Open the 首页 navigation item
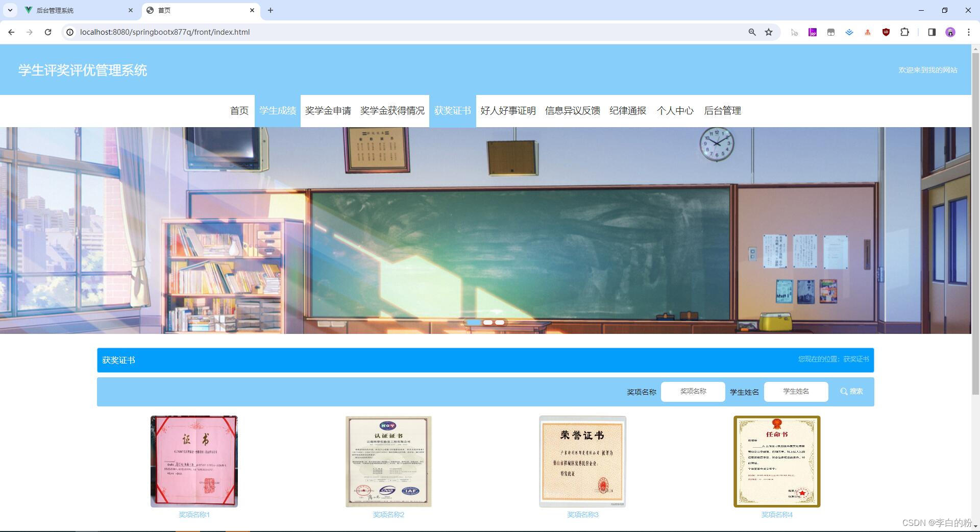 pos(239,111)
